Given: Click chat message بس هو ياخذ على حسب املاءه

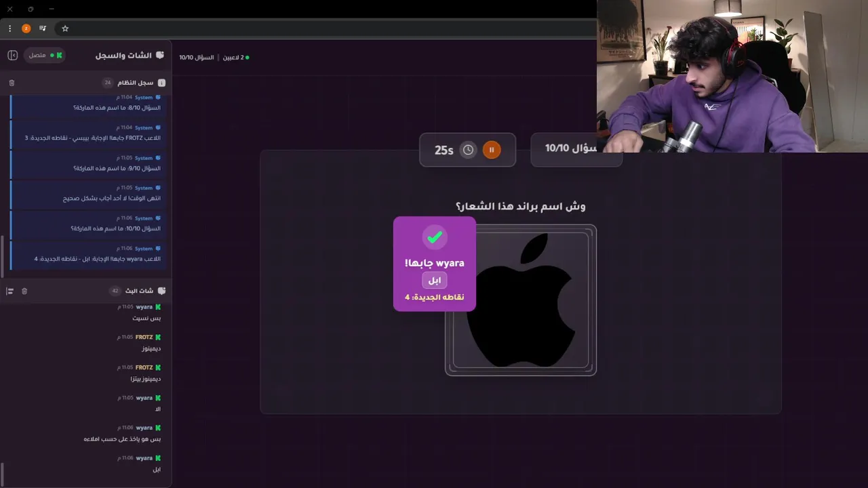Looking at the screenshot, I should pos(122,439).
